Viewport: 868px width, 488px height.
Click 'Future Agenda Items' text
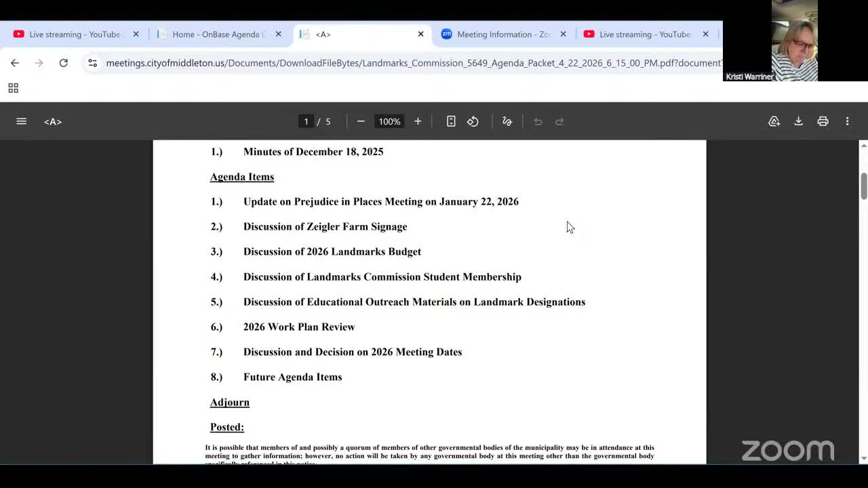tap(293, 377)
